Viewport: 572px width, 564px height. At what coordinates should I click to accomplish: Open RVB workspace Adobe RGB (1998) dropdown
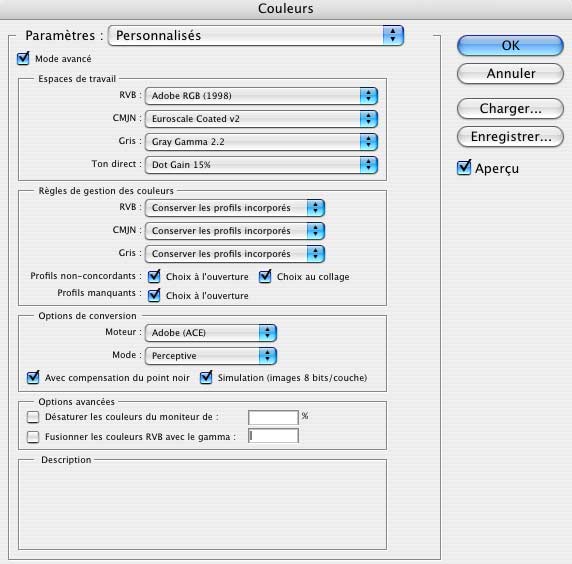click(261, 96)
